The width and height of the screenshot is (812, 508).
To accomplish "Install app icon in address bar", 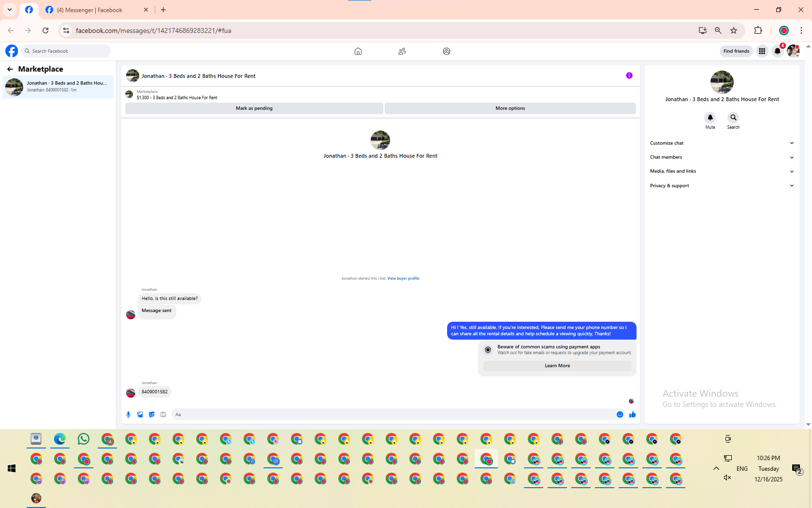I will click(x=703, y=30).
